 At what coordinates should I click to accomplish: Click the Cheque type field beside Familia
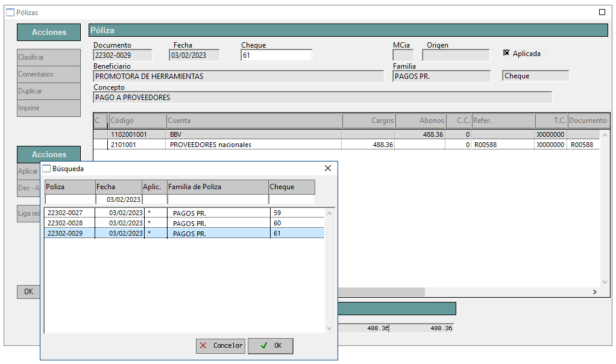pos(535,76)
